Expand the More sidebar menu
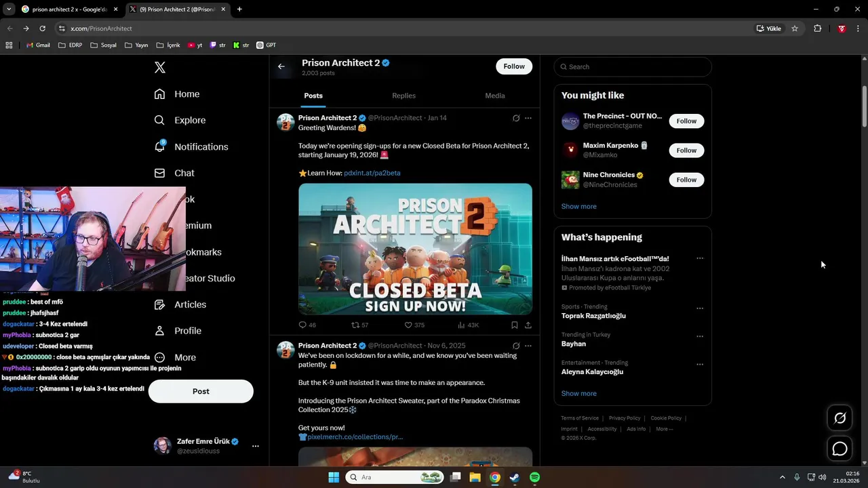868x488 pixels. tap(175, 357)
